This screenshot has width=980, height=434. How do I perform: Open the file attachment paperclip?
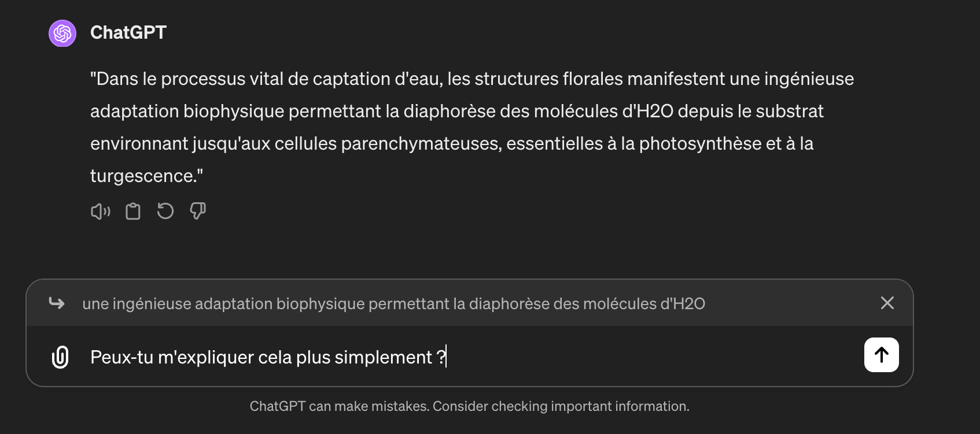coord(60,357)
